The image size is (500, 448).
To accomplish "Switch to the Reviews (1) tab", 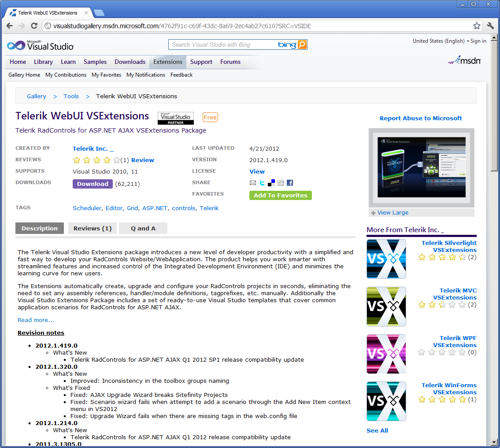I will (93, 228).
